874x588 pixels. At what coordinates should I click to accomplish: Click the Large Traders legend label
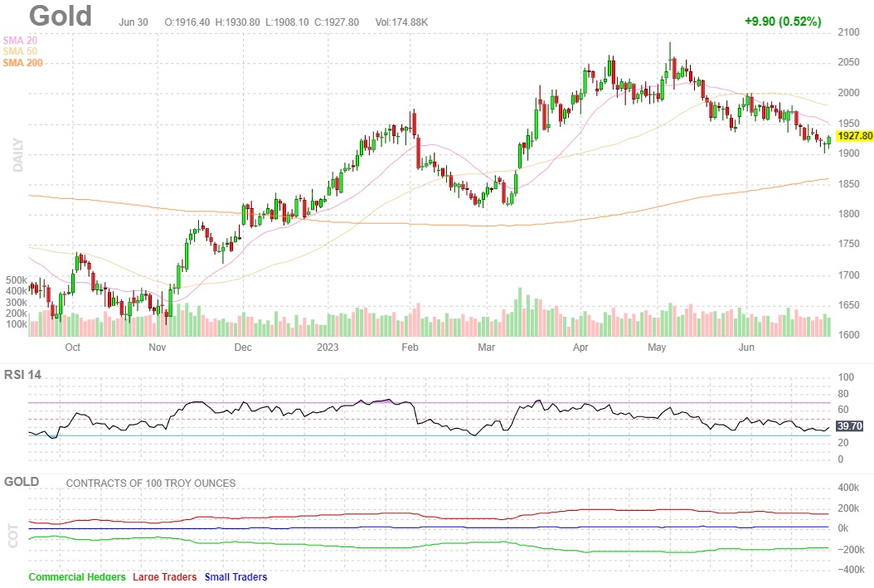[x=164, y=577]
